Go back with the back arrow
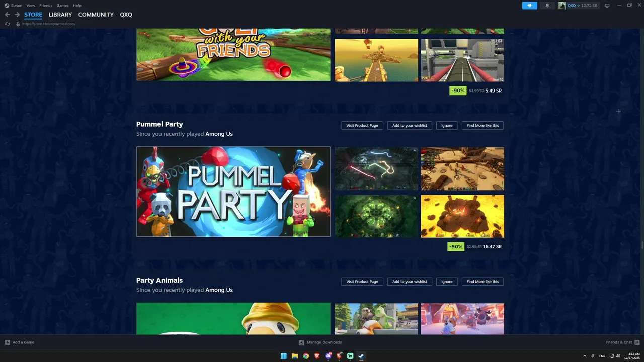644x362 pixels. 7,15
